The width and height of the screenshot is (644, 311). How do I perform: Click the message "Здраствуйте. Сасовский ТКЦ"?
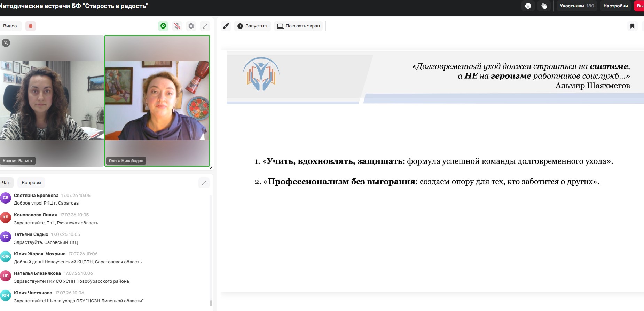coord(46,242)
